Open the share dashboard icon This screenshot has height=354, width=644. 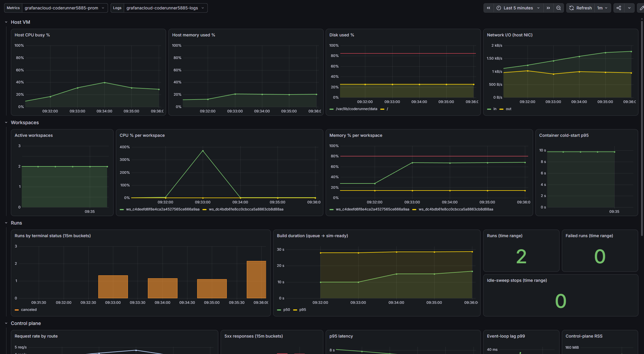[x=619, y=8]
